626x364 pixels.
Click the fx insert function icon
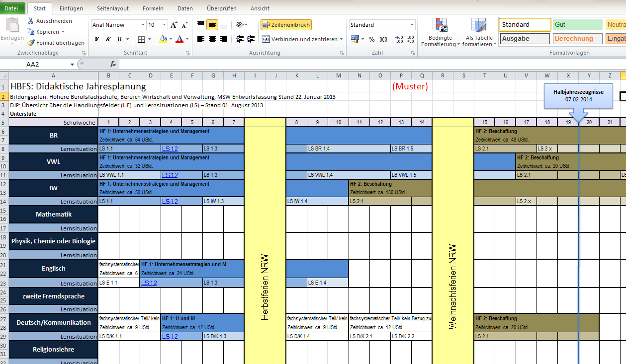tap(113, 64)
